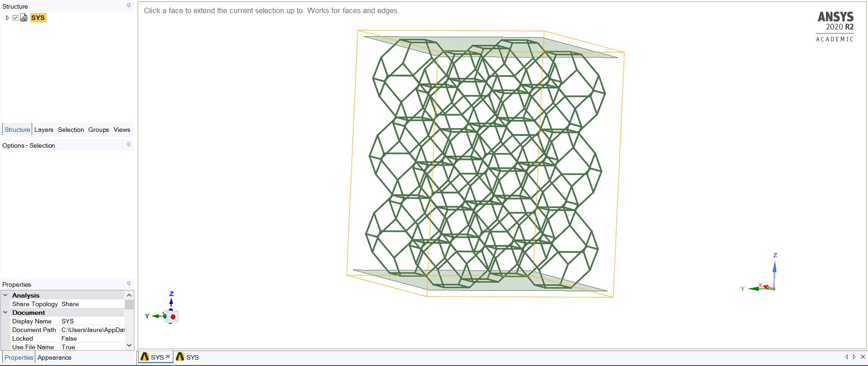This screenshot has width=868, height=366.
Task: Open the Groups tab
Action: (99, 130)
